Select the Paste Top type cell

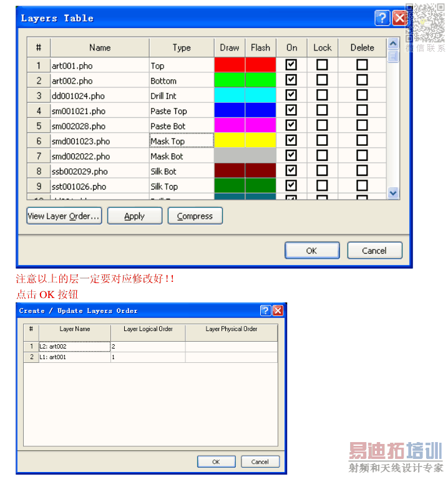pyautogui.click(x=182, y=110)
